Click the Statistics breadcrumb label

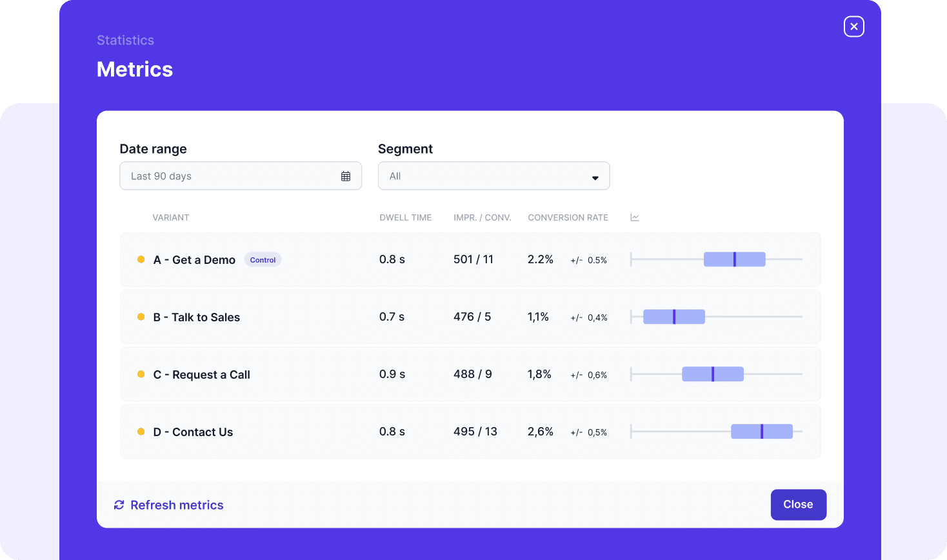(x=126, y=40)
